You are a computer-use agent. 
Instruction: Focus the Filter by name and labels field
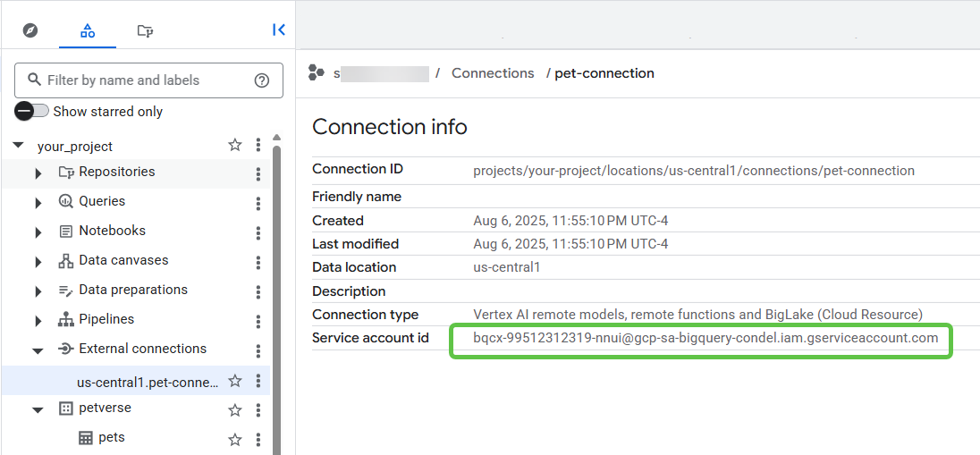coord(148,80)
